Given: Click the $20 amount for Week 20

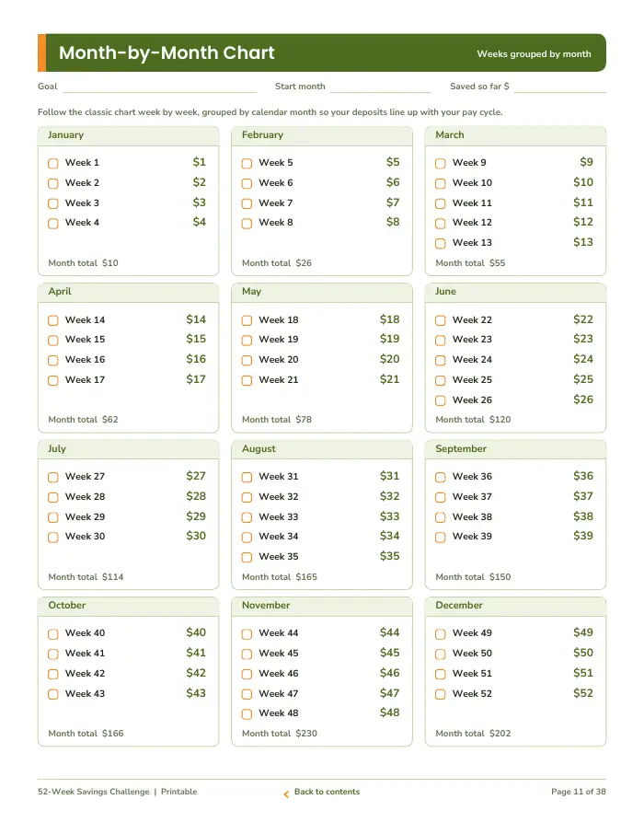Looking at the screenshot, I should tap(389, 359).
